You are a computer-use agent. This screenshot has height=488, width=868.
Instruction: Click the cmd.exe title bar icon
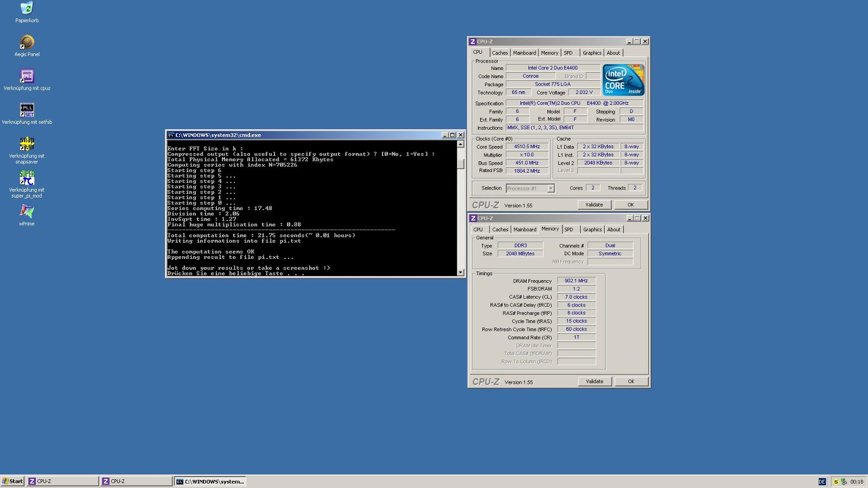171,135
